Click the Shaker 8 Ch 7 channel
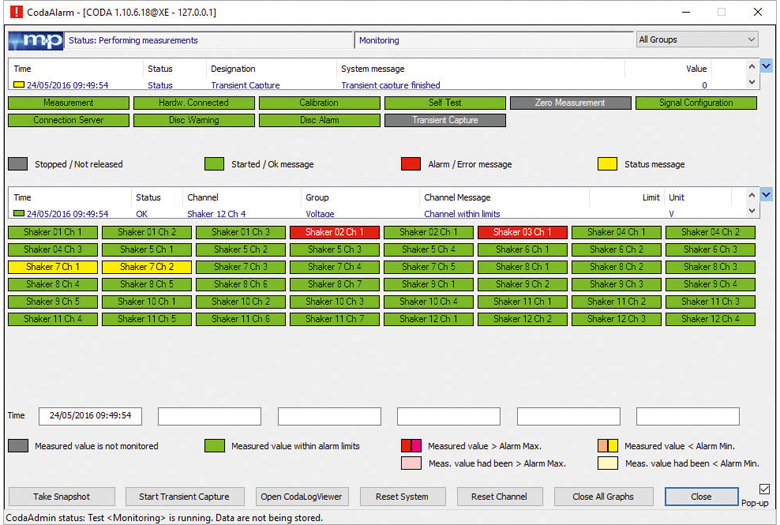780x525 pixels. [335, 285]
